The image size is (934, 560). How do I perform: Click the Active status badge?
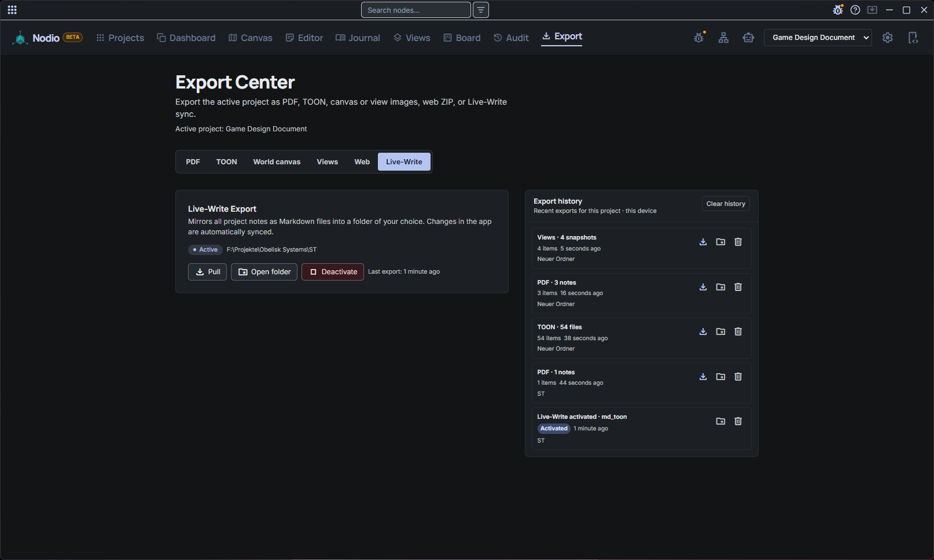pos(205,250)
